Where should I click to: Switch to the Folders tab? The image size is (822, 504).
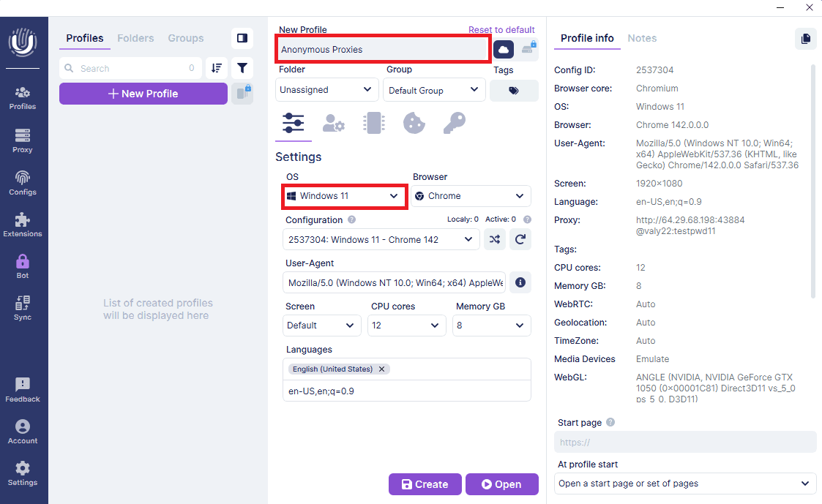[x=135, y=38]
